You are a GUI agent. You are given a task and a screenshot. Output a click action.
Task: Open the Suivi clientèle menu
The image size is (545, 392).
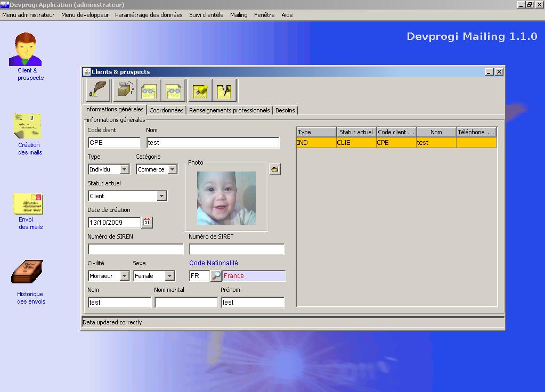pos(207,15)
